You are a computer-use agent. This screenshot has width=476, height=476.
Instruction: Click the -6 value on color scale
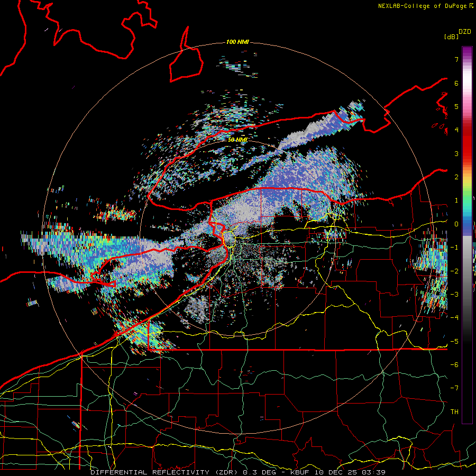[x=454, y=364]
